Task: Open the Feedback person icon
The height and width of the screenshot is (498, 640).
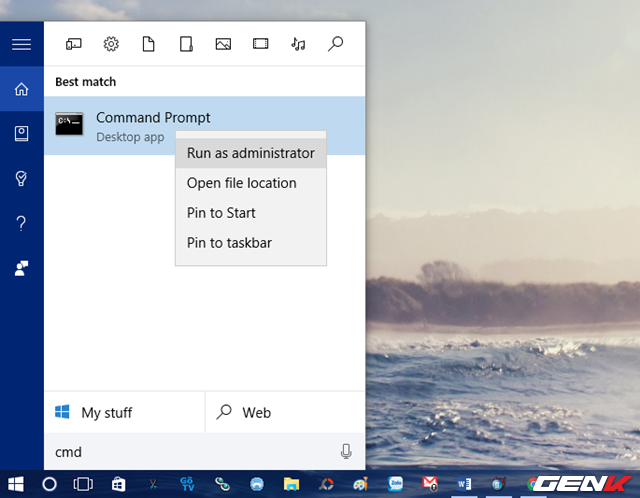Action: (21, 268)
